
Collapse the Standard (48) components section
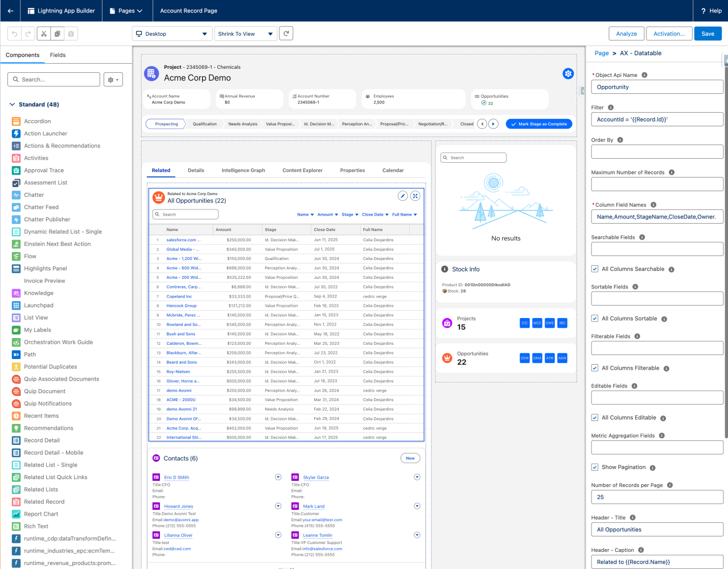13,105
